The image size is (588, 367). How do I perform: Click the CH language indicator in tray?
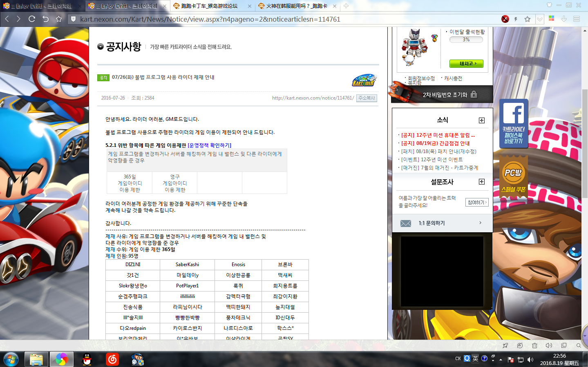pos(458,359)
